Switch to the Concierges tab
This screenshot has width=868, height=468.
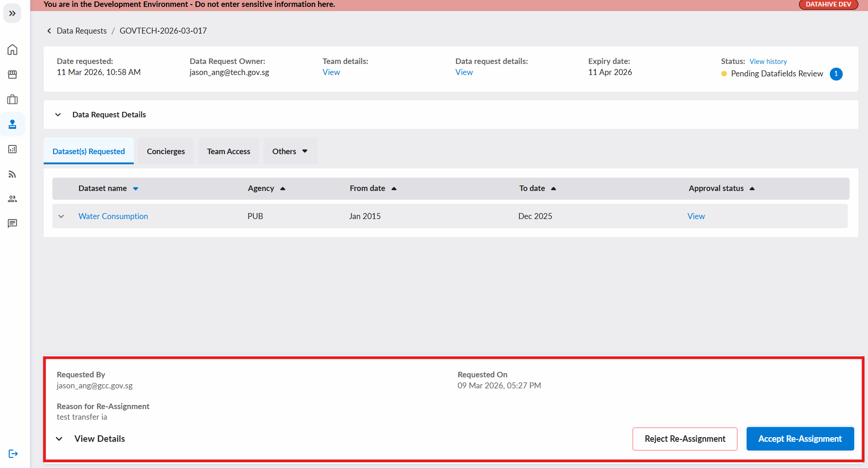point(166,151)
